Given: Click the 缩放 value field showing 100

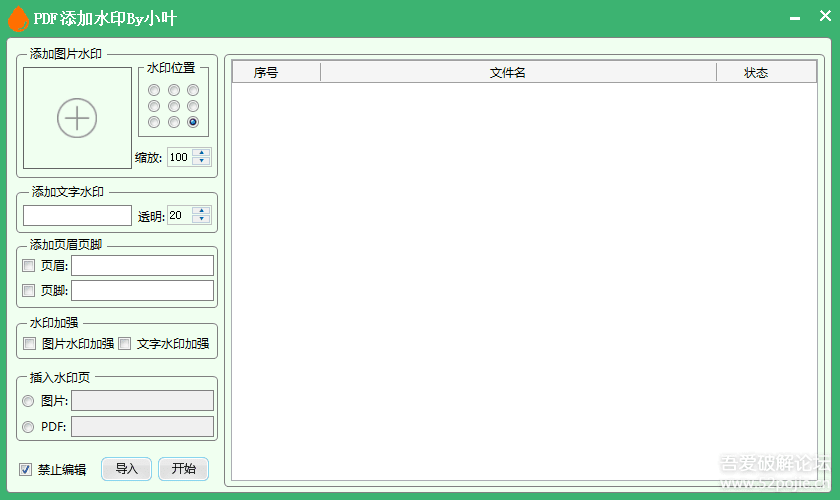Looking at the screenshot, I should point(179,157).
